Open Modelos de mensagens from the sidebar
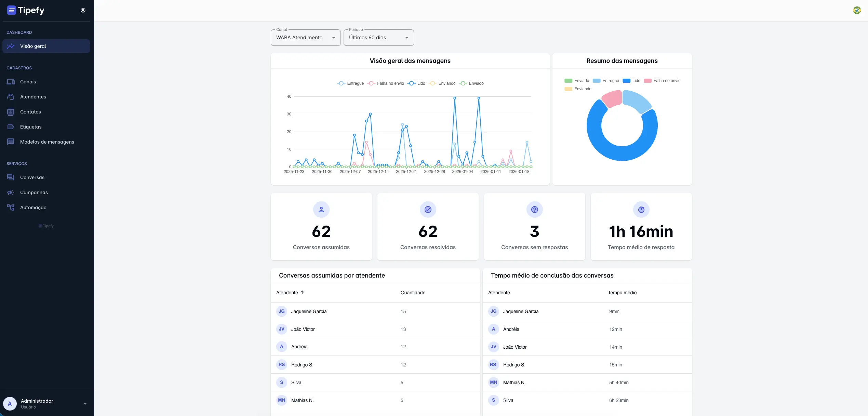The width and height of the screenshot is (868, 416). pos(47,142)
